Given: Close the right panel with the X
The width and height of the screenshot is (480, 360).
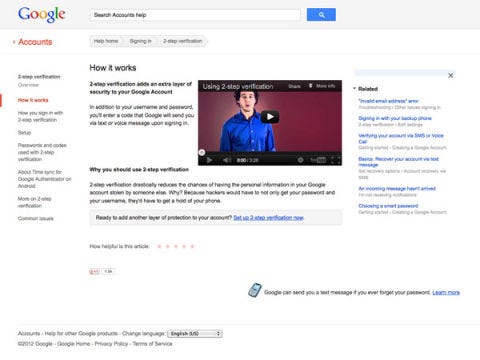Looking at the screenshot, I should pyautogui.click(x=451, y=76).
